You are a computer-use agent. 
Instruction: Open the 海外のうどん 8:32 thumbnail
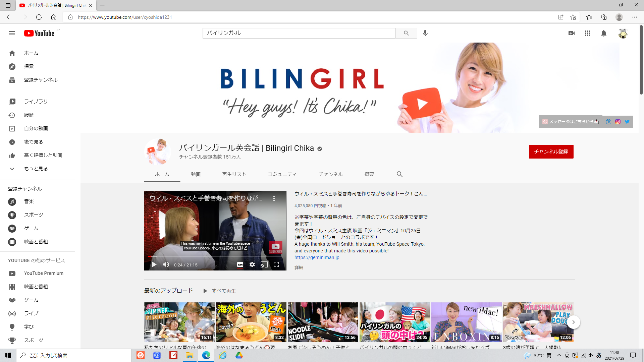(x=251, y=322)
